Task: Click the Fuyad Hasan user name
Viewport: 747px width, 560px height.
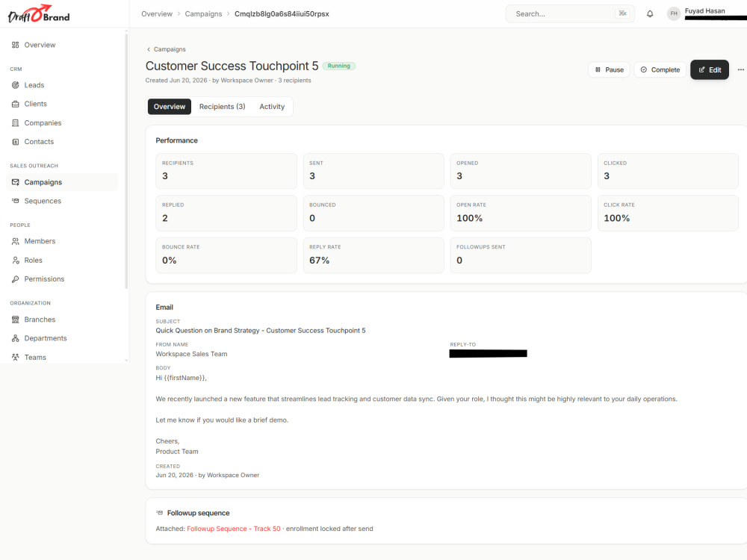Action: pyautogui.click(x=704, y=10)
